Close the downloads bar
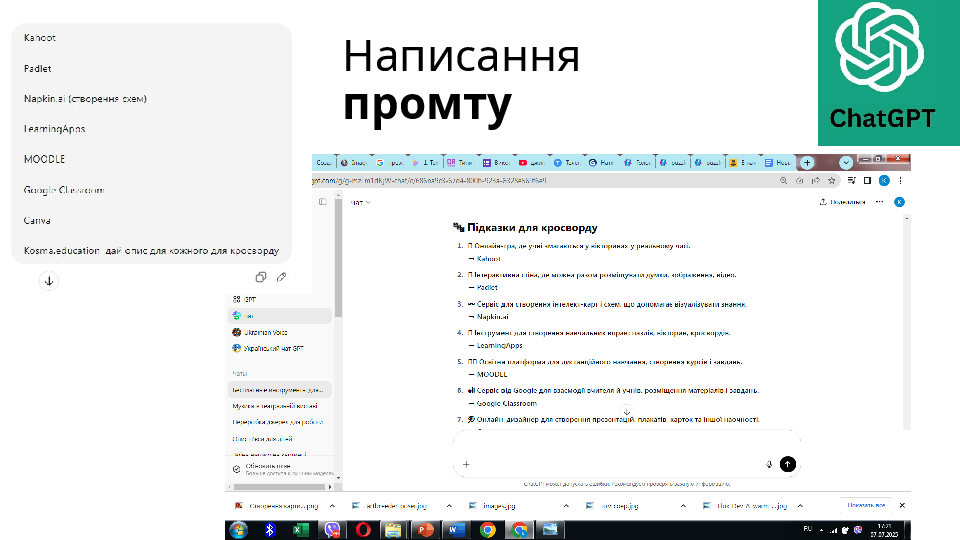 pos(902,506)
